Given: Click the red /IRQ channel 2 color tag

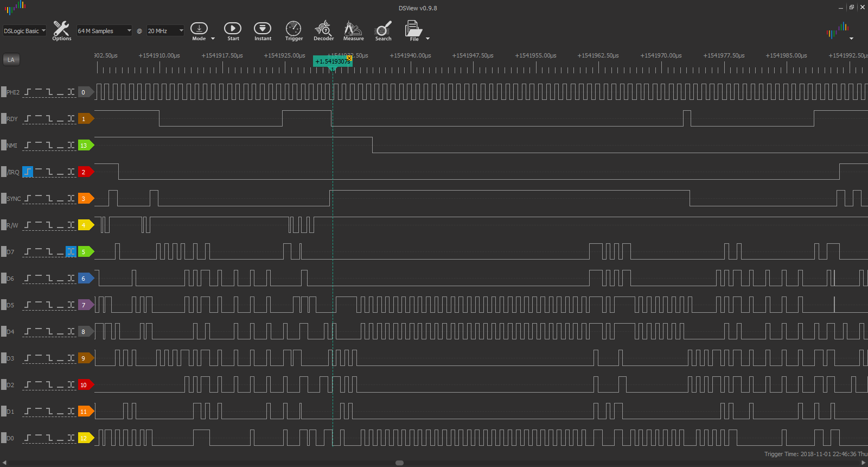Looking at the screenshot, I should [85, 172].
